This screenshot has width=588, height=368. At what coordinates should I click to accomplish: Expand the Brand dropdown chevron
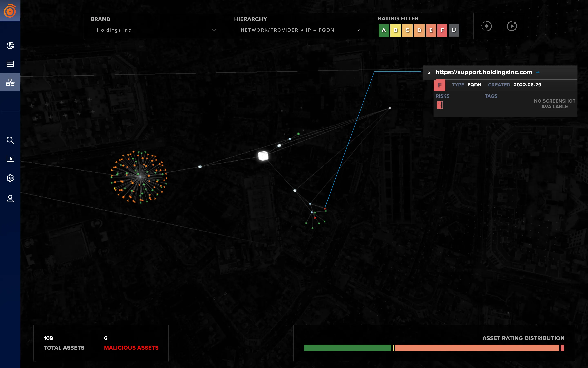pos(214,30)
